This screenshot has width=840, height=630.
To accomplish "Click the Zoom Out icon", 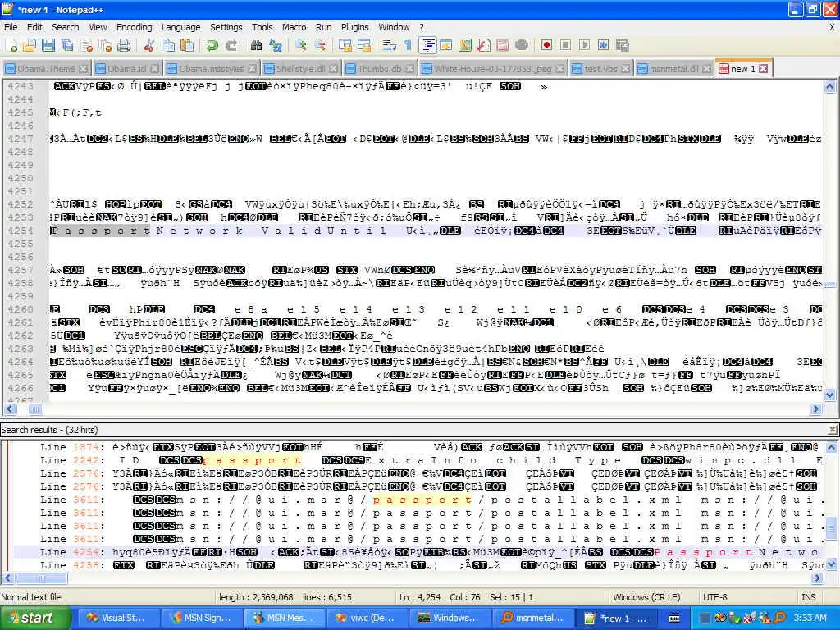I will pyautogui.click(x=320, y=46).
